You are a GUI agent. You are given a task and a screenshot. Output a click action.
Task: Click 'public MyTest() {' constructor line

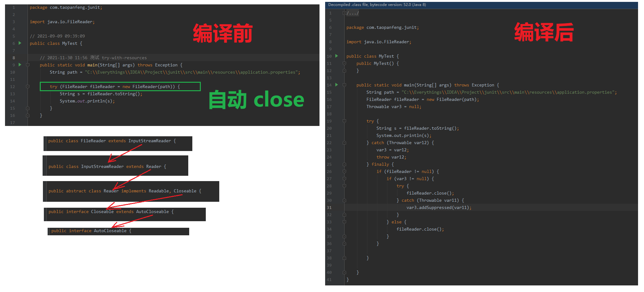377,63
